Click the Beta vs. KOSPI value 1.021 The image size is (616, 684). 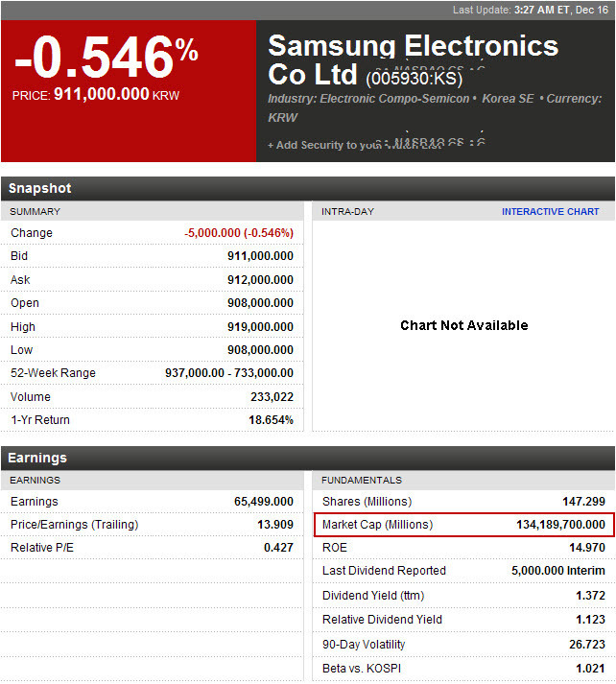point(590,669)
